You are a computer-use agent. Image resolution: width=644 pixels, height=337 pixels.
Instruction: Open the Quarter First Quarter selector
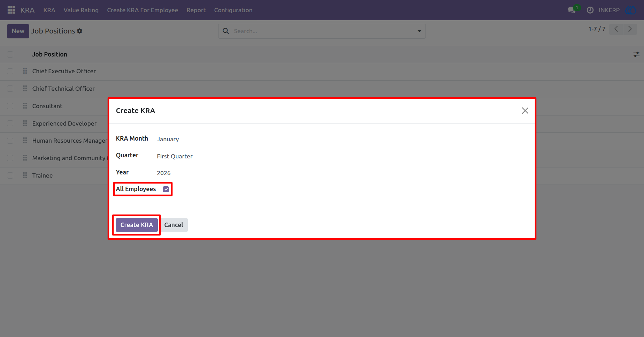click(175, 156)
